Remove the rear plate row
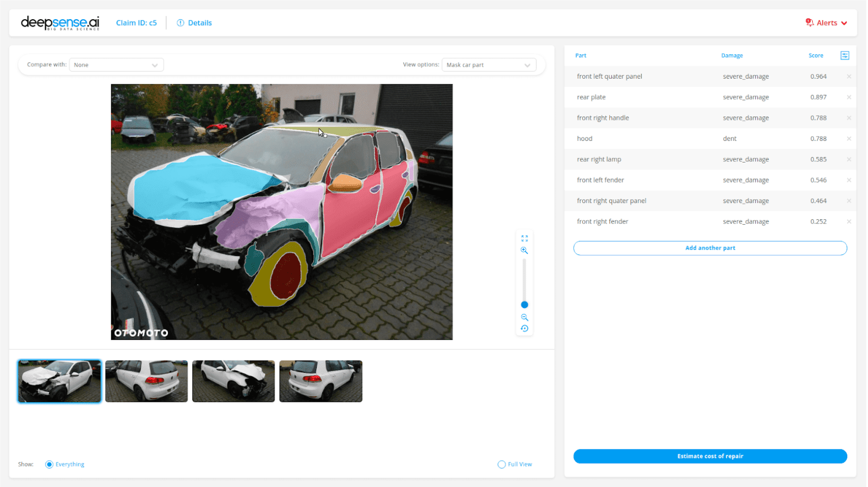This screenshot has height=487, width=868. [x=848, y=97]
